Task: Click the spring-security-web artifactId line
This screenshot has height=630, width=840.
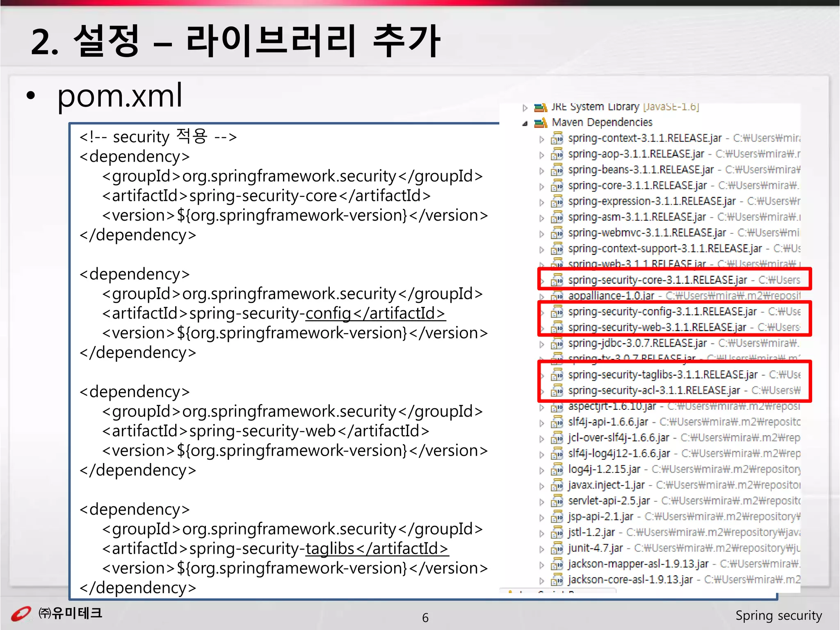Action: click(x=266, y=431)
